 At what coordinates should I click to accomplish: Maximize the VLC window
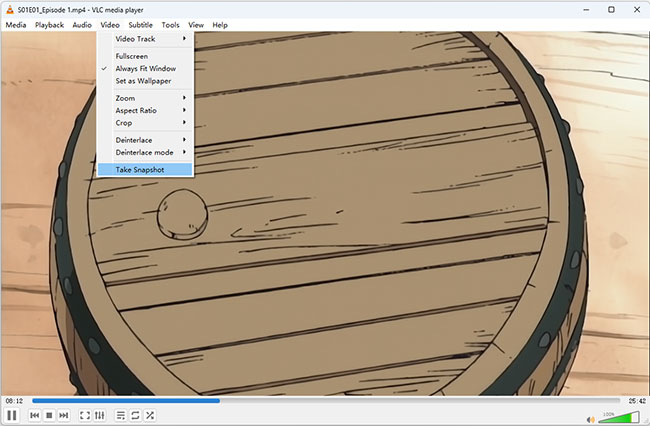click(611, 10)
